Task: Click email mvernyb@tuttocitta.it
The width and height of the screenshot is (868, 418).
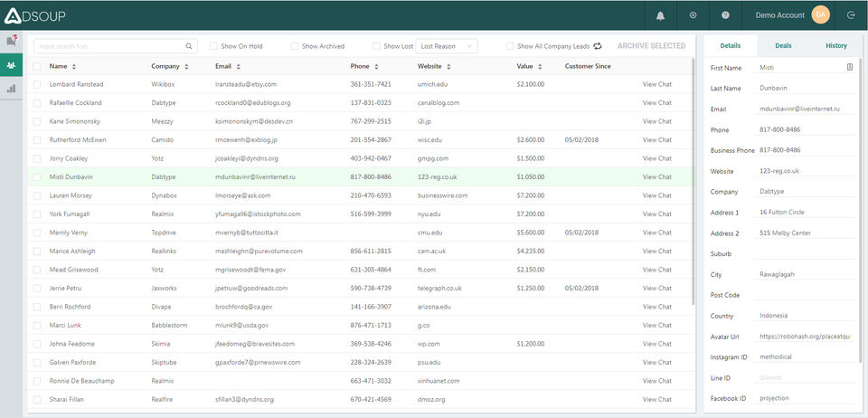Action: tap(246, 233)
